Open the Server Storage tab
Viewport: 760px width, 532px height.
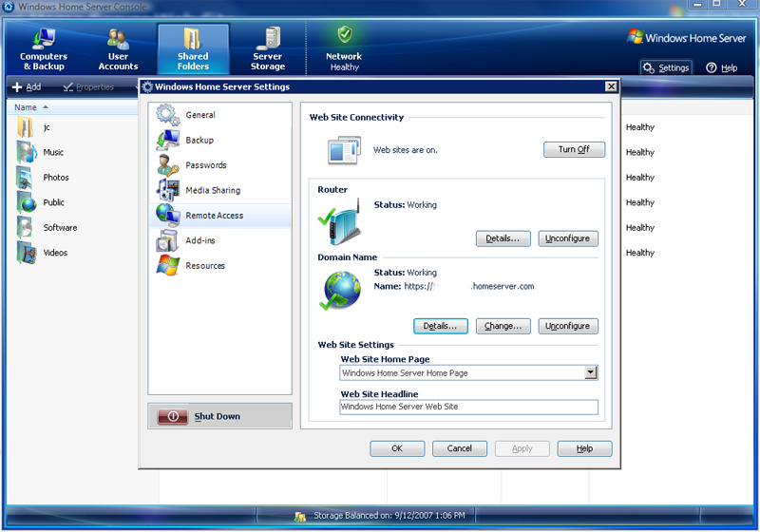[x=268, y=49]
